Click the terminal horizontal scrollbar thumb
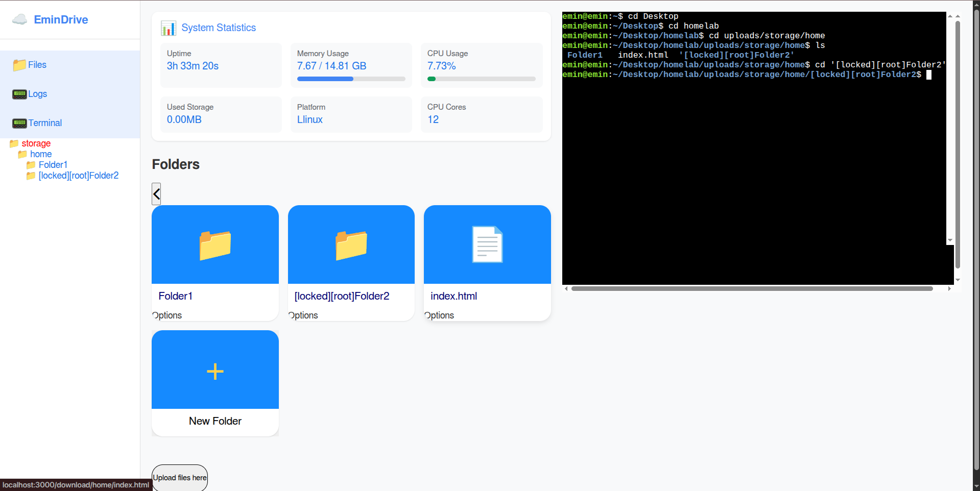 752,289
